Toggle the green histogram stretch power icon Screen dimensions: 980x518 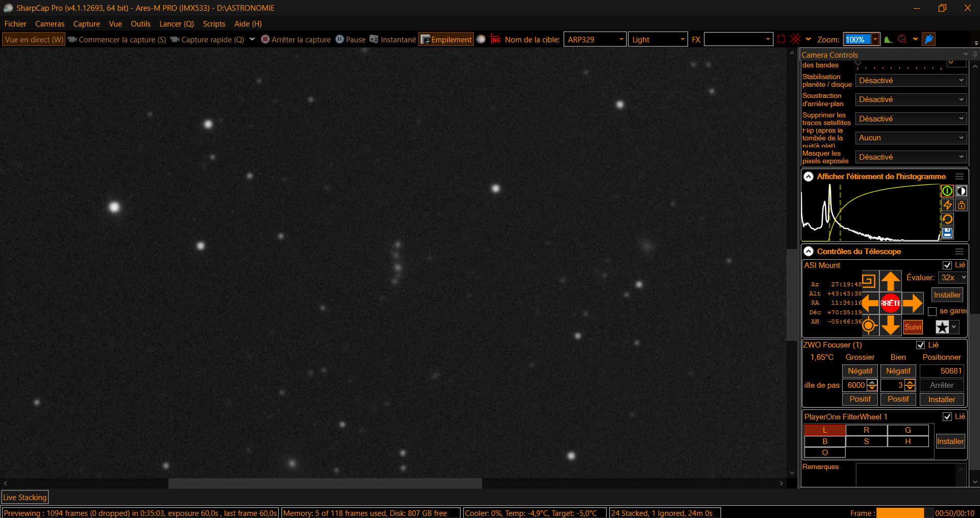(x=947, y=191)
